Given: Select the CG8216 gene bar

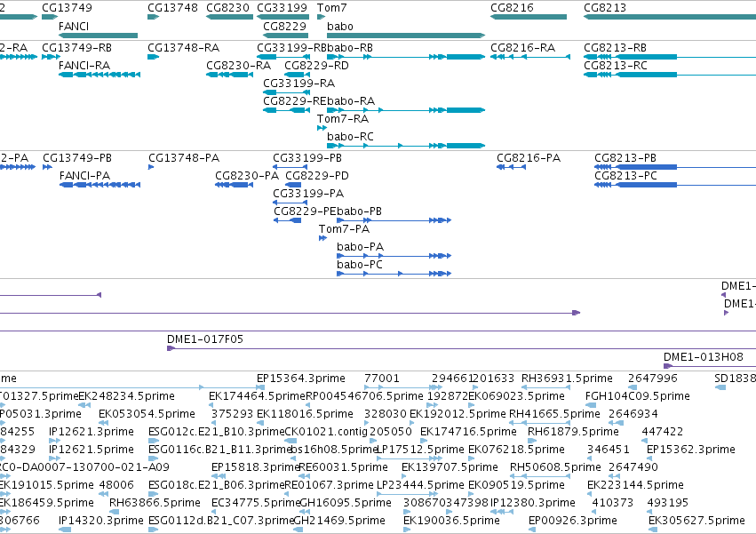Looking at the screenshot, I should pos(529,17).
